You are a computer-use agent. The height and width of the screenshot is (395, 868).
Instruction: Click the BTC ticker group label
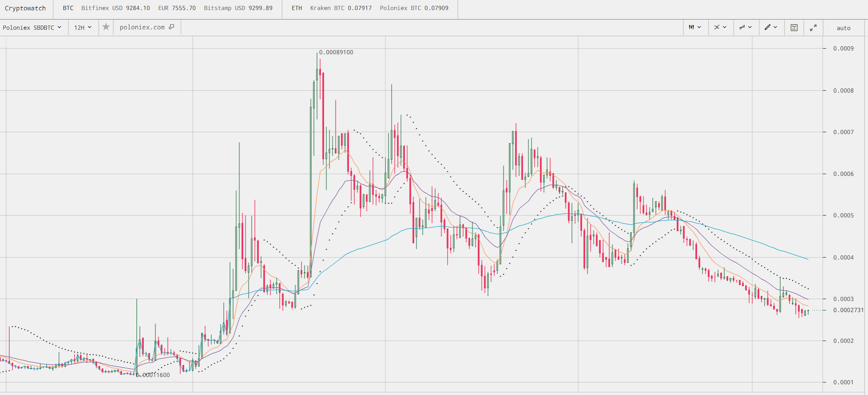(x=68, y=8)
